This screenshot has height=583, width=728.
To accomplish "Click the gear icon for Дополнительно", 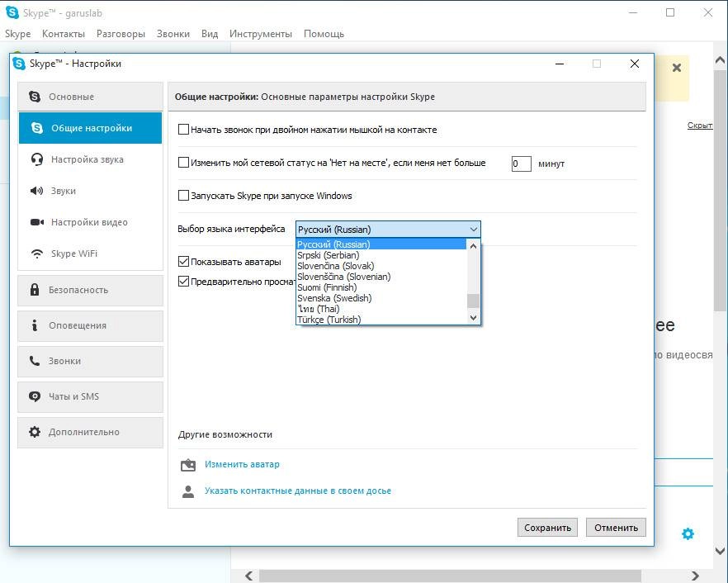I will tap(35, 432).
